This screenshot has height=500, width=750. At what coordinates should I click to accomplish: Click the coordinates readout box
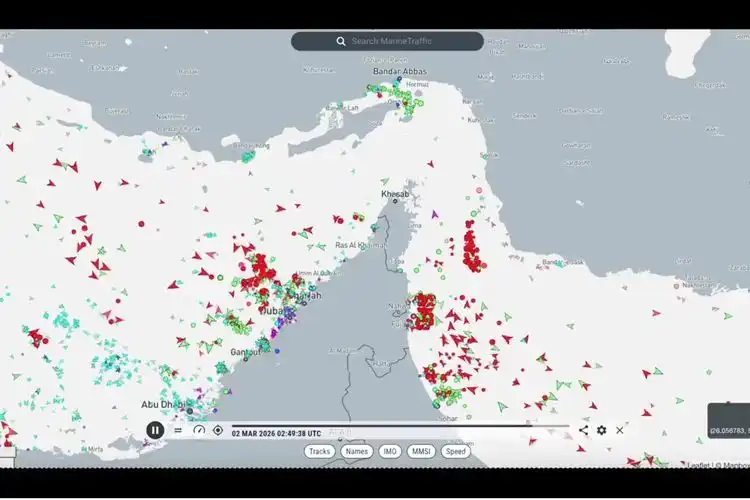tap(728, 430)
